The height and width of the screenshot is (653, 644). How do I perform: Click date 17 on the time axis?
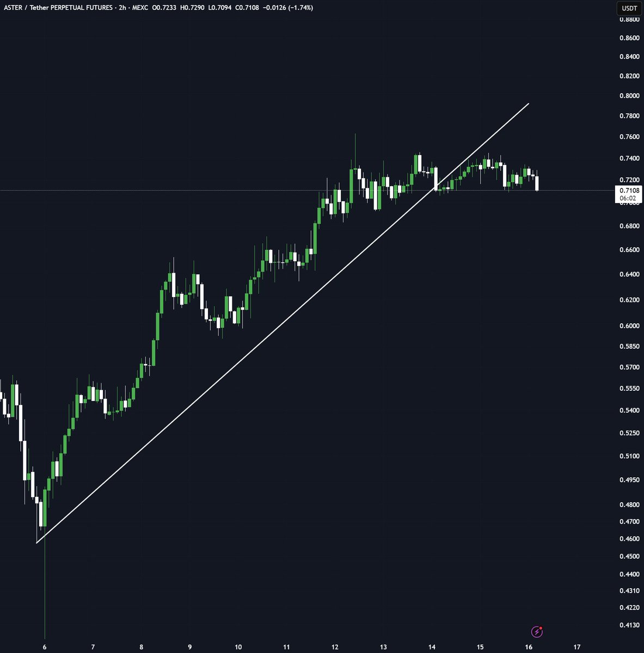(x=577, y=647)
